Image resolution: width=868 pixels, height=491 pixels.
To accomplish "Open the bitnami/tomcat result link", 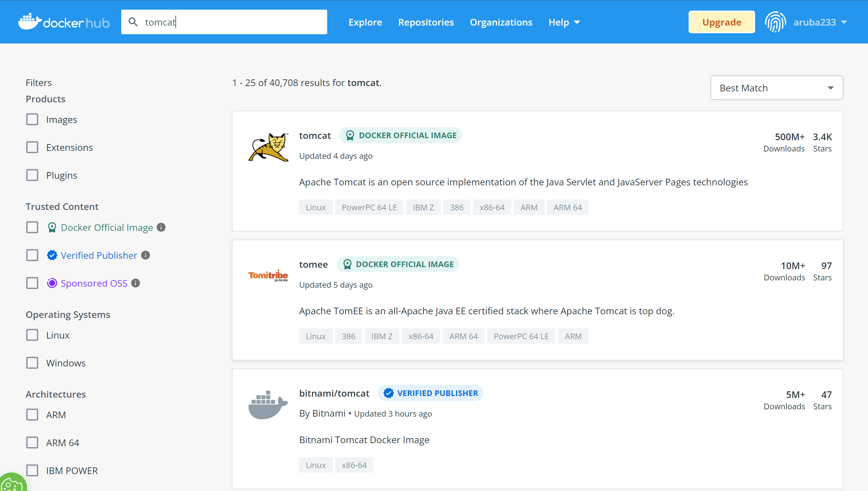I will click(x=334, y=393).
